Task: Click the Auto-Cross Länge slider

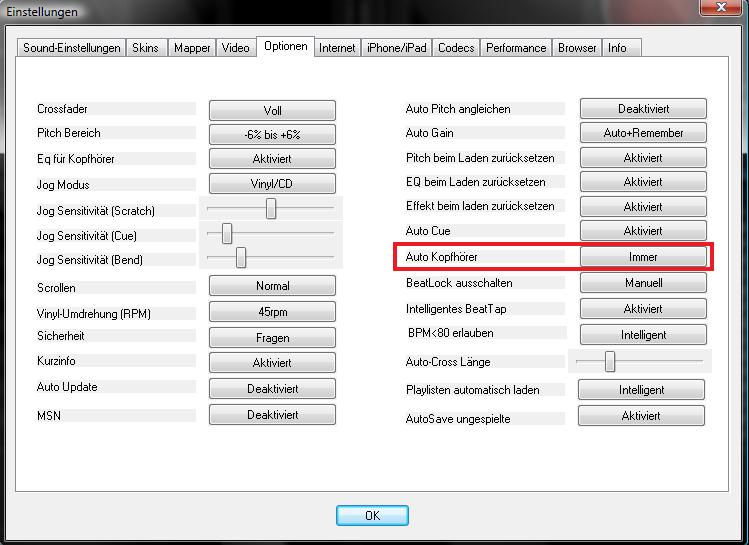Action: 609,361
